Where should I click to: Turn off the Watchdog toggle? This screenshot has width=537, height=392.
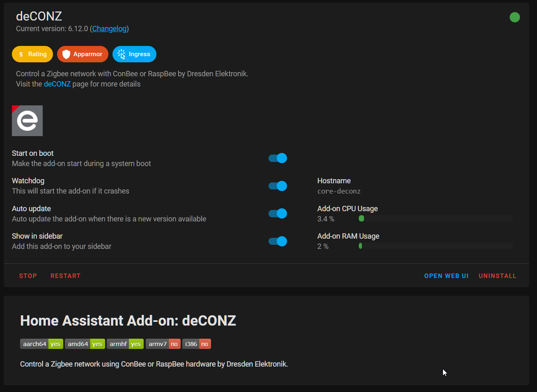click(x=278, y=186)
